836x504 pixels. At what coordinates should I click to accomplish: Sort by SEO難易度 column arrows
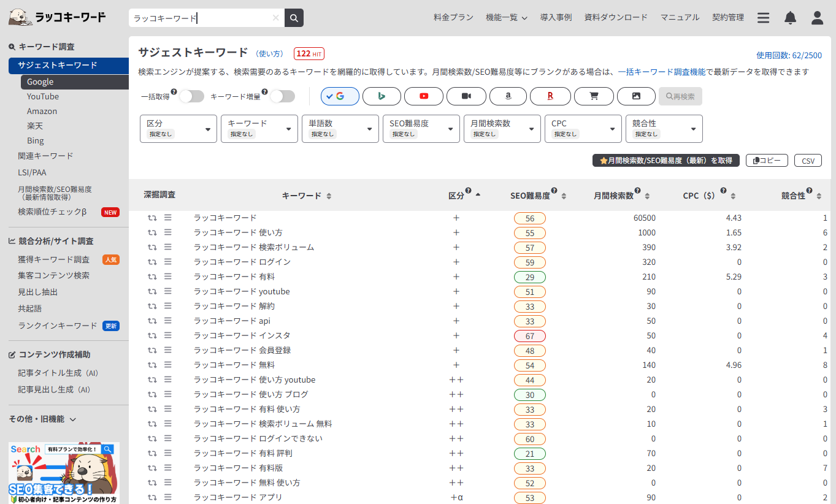pos(564,196)
